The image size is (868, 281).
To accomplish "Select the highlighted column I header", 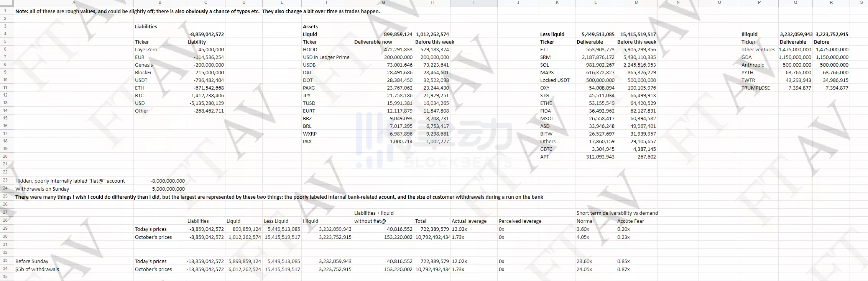I will click(x=474, y=3).
